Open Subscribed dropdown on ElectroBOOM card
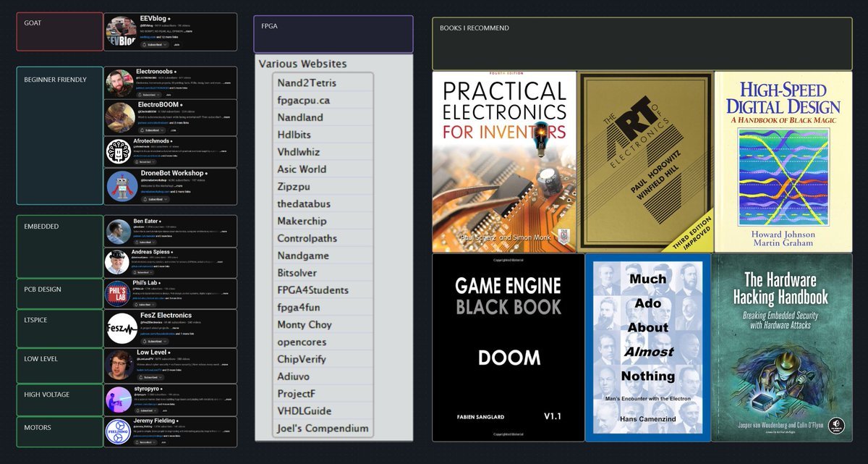The width and height of the screenshot is (868, 464). [152, 130]
